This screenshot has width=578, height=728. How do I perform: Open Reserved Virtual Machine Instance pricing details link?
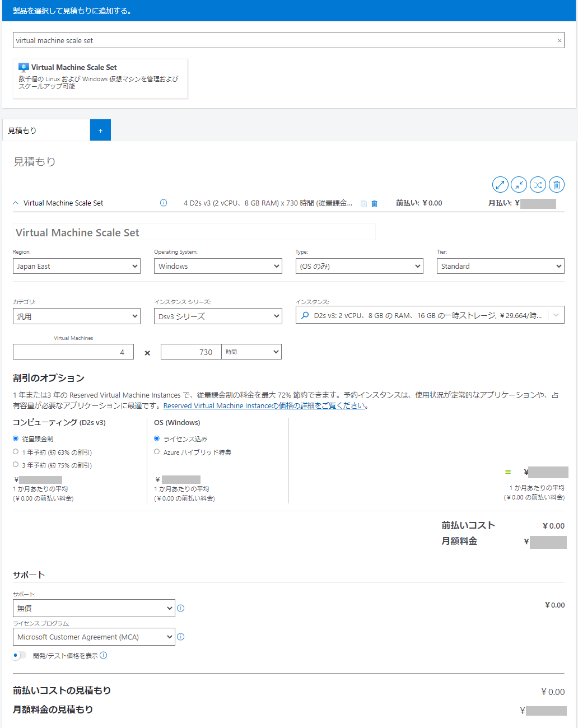[264, 405]
